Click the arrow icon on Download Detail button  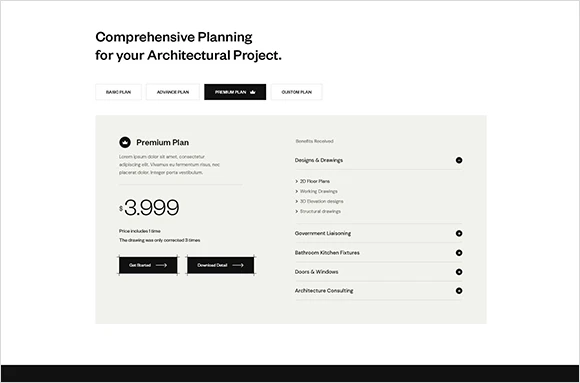pyautogui.click(x=238, y=265)
